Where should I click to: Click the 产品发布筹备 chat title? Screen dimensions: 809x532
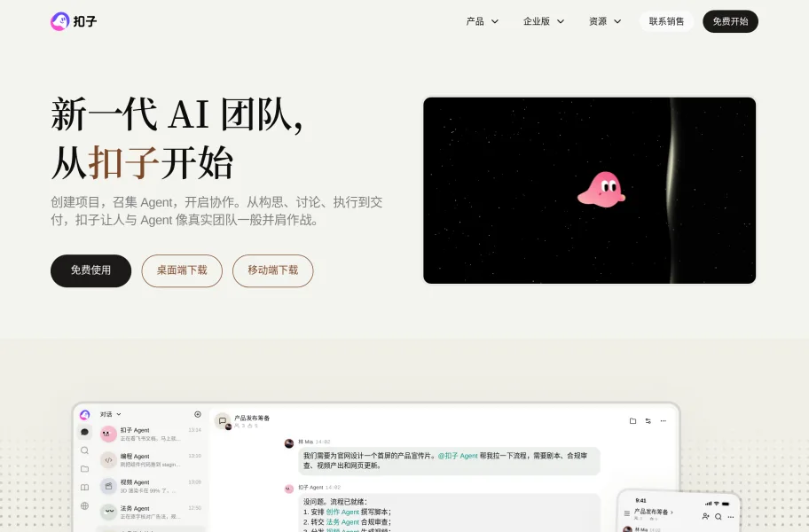[x=252, y=419]
